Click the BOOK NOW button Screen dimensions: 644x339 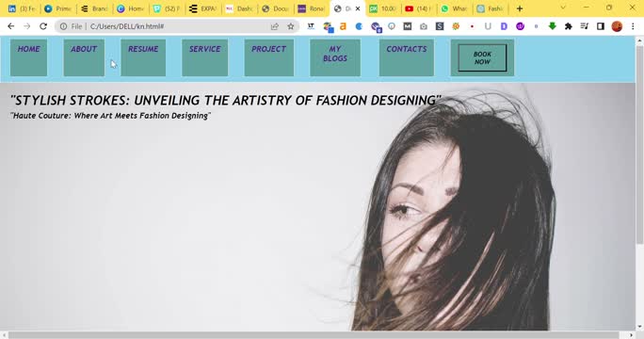[482, 58]
